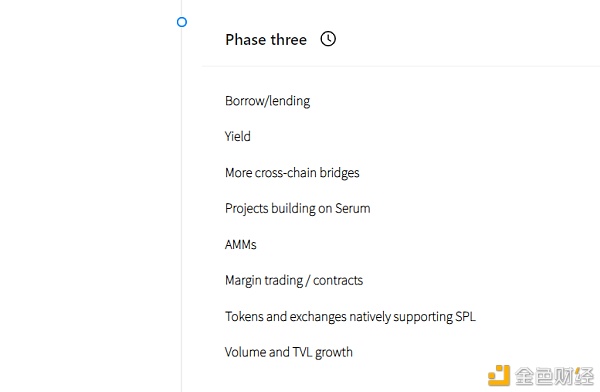Click the divider line under Phase three header
The height and width of the screenshot is (392, 600).
[x=401, y=66]
